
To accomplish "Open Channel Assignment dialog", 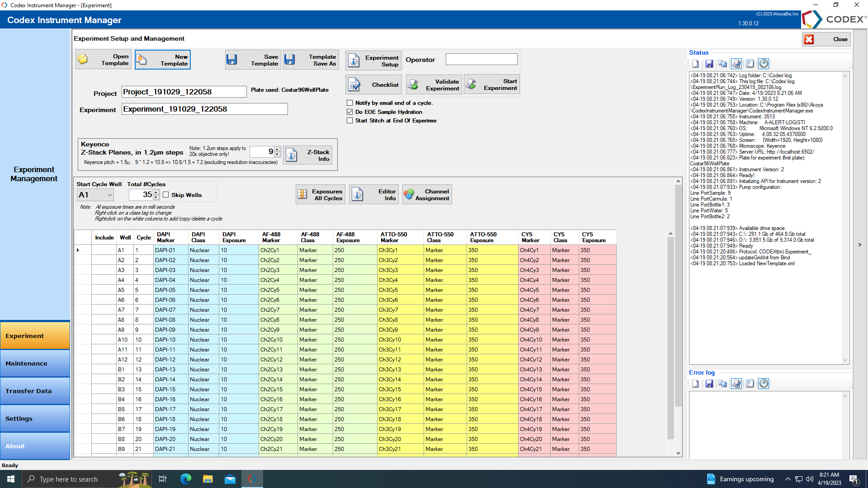I will click(427, 195).
